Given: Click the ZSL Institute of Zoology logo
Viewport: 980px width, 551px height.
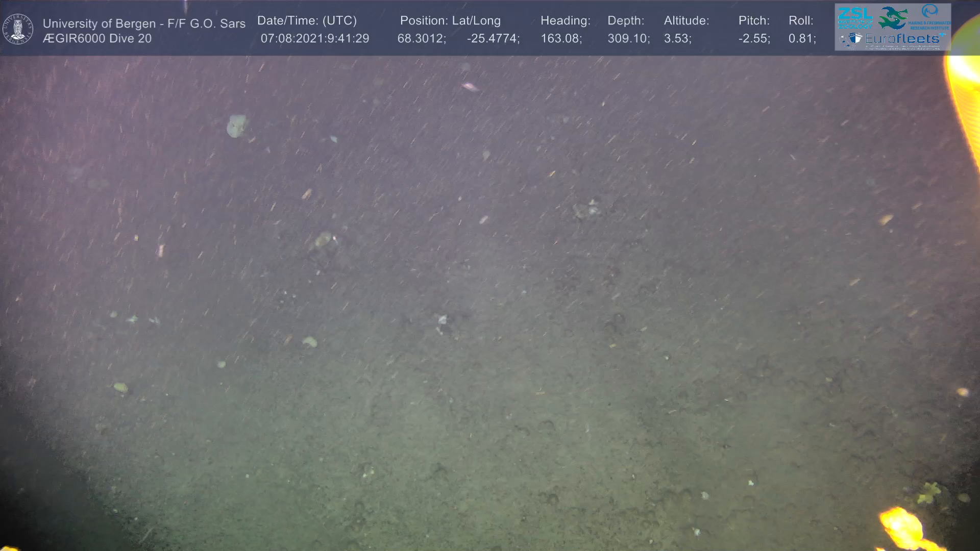Looking at the screenshot, I should pyautogui.click(x=855, y=18).
